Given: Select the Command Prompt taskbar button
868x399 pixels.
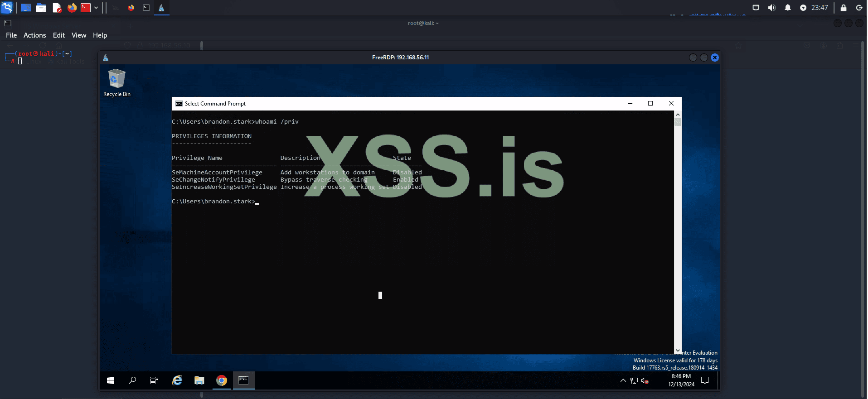Looking at the screenshot, I should [244, 380].
